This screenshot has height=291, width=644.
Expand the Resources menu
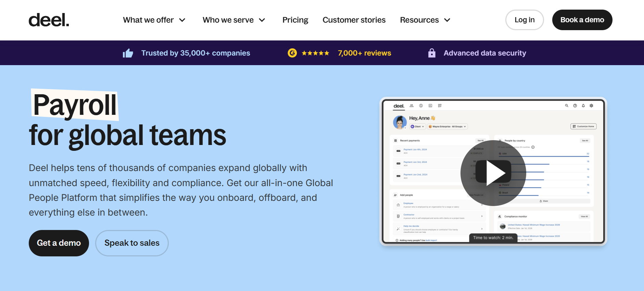[425, 20]
